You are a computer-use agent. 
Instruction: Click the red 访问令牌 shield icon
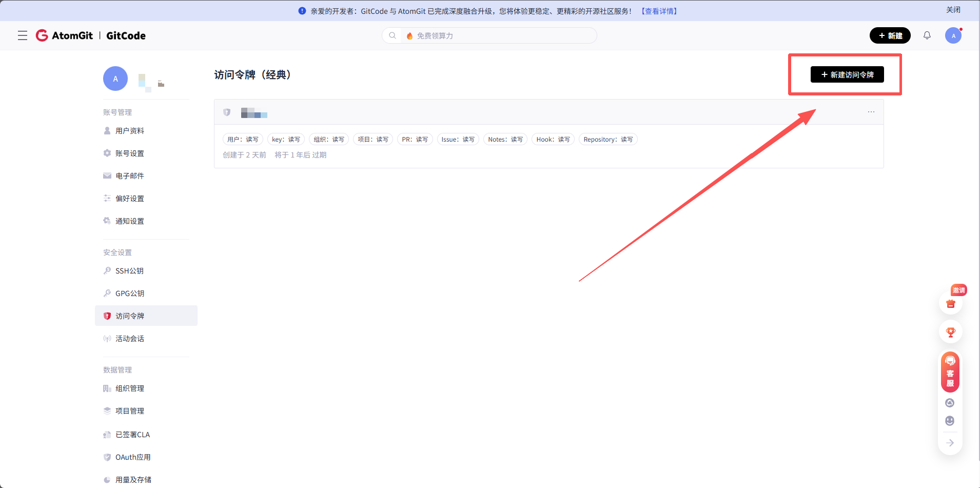tap(107, 316)
